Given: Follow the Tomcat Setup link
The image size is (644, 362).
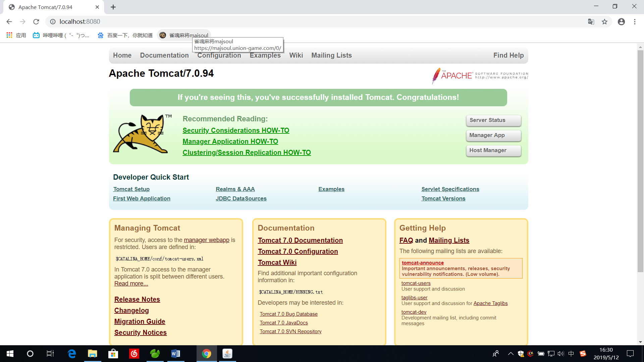Looking at the screenshot, I should click(x=131, y=189).
